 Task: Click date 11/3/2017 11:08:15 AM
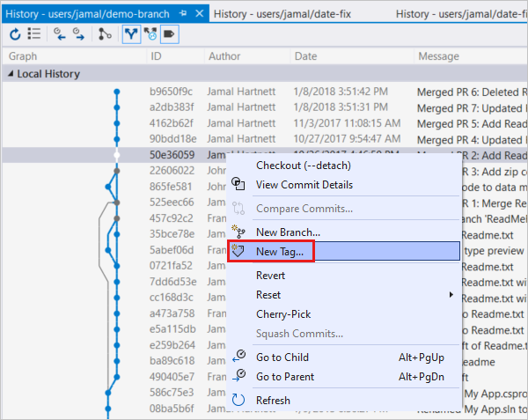point(347,123)
